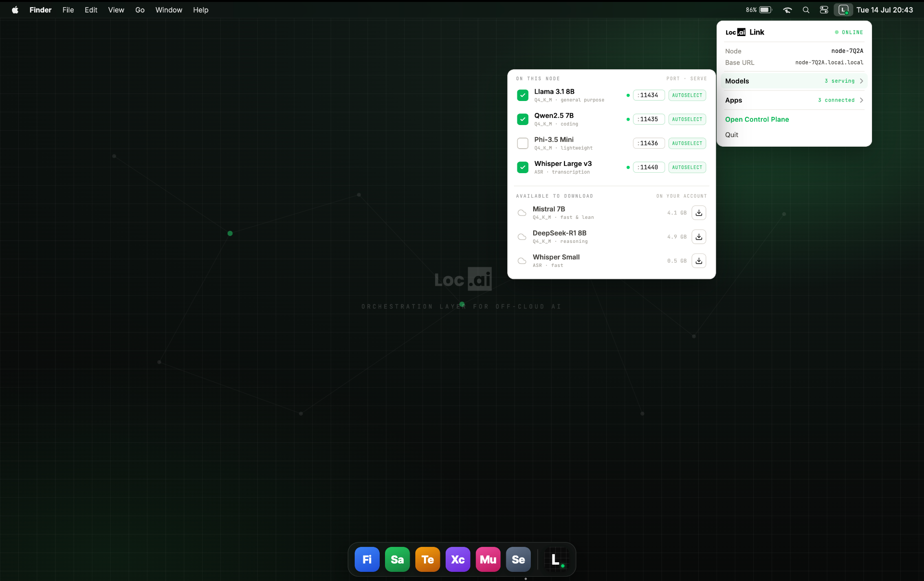Open the Xc app in the dock
This screenshot has width=924, height=581.
458,559
